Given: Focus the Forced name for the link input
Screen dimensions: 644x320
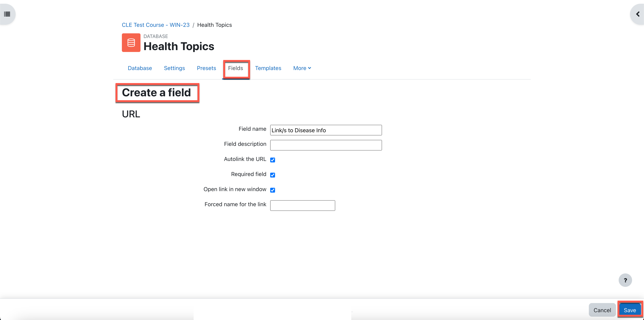Looking at the screenshot, I should coord(302,205).
